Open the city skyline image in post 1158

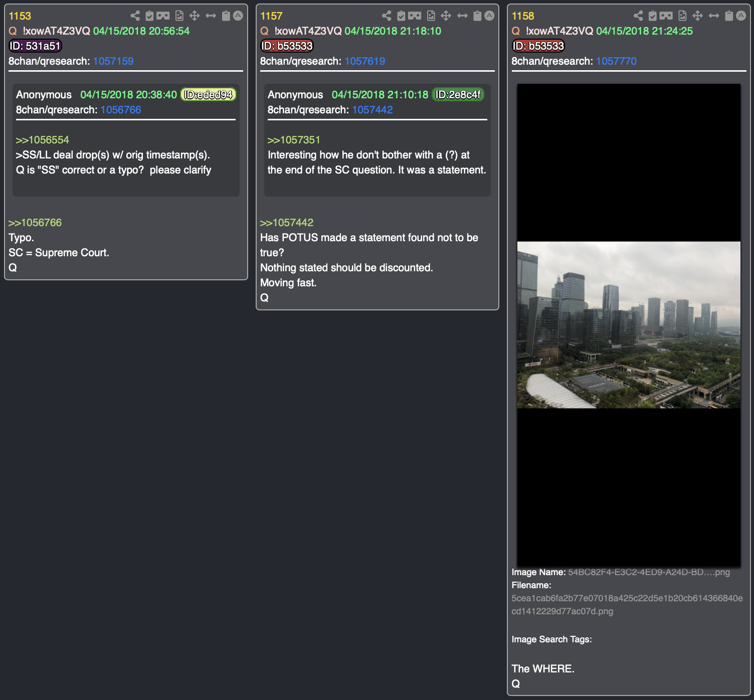click(629, 325)
